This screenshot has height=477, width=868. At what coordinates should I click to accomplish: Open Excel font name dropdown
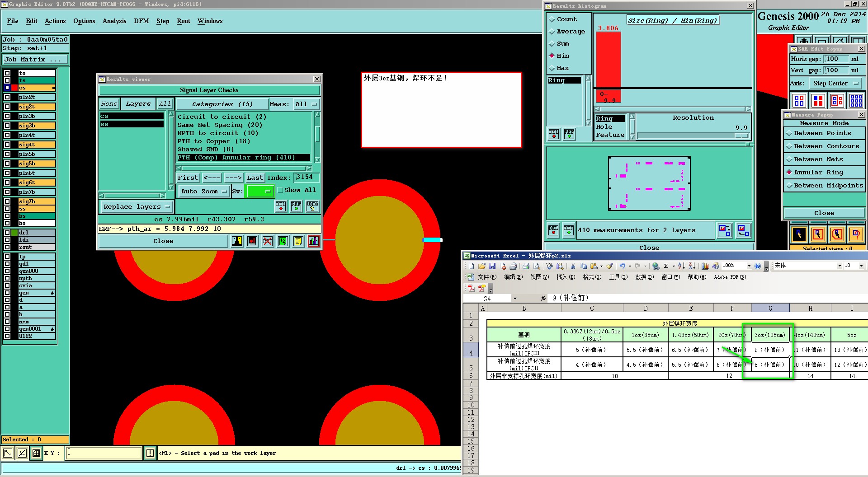[840, 266]
